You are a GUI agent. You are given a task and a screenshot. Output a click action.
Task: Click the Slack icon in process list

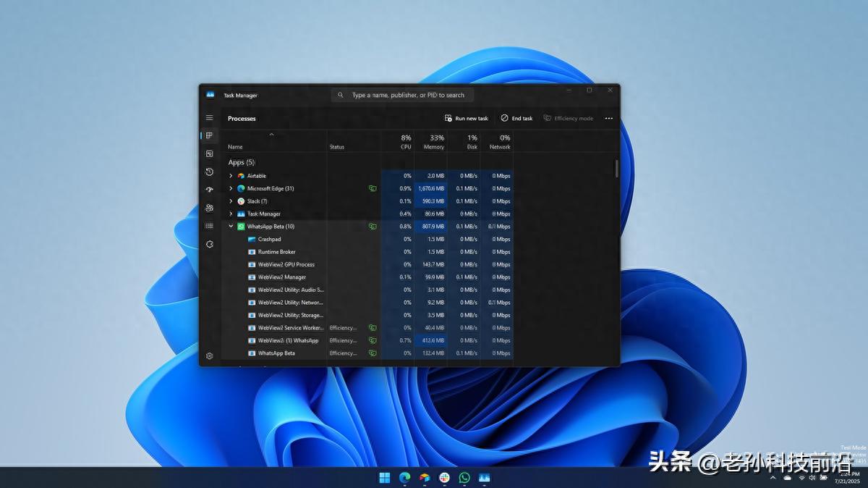(x=241, y=201)
